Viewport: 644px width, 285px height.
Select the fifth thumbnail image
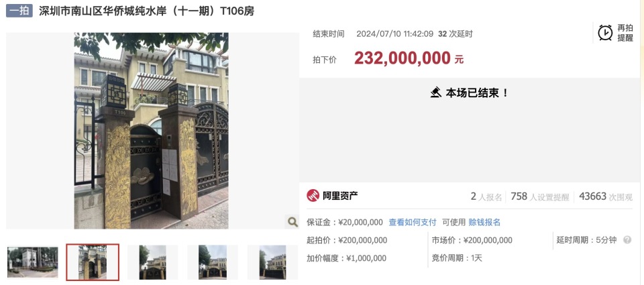(x=272, y=262)
